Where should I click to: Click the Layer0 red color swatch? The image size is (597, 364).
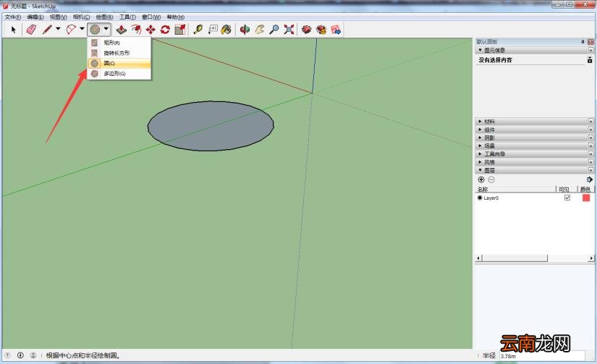(x=586, y=198)
